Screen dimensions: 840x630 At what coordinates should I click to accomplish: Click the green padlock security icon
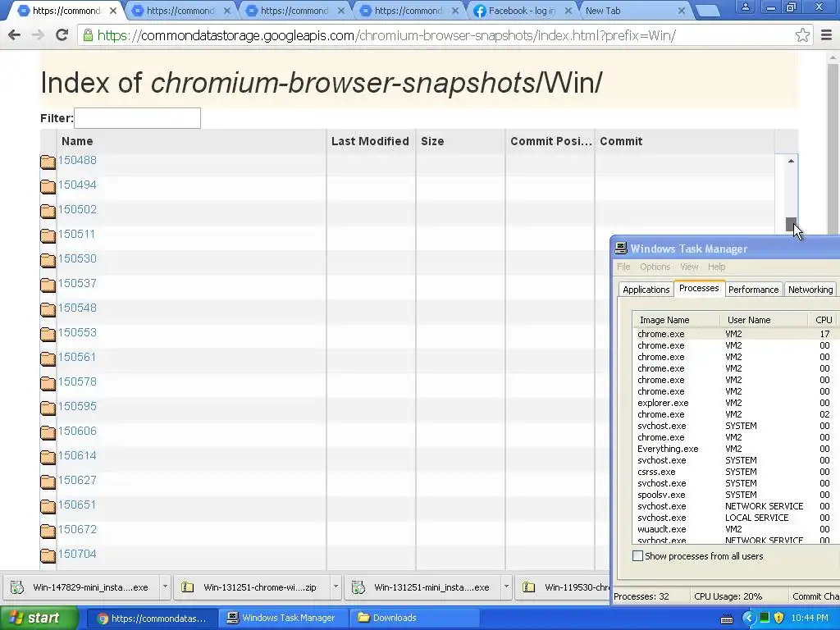coord(88,35)
